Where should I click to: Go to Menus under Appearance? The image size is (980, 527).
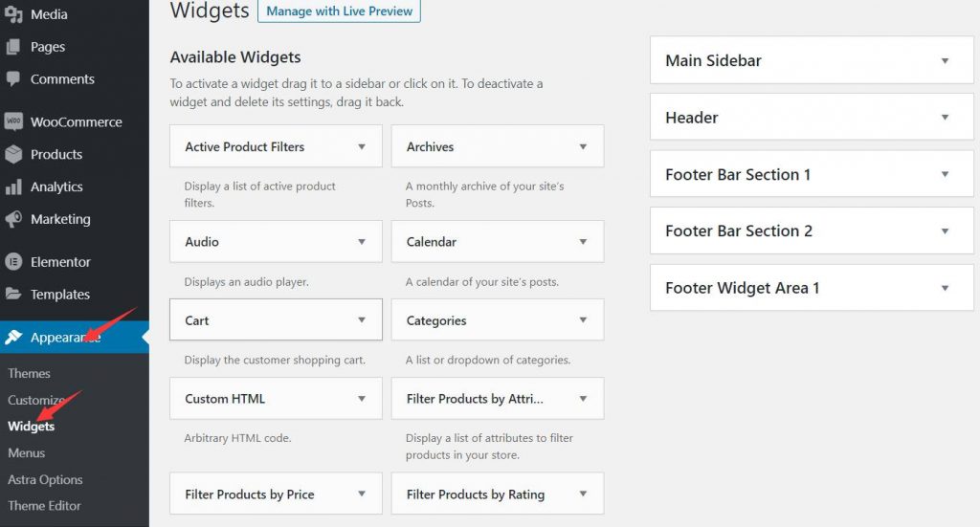coord(27,452)
